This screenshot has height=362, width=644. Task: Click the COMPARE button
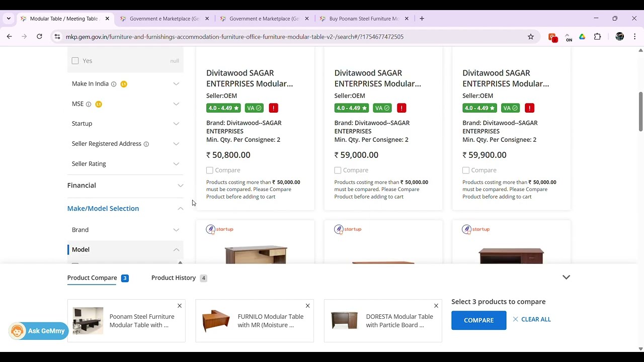click(478, 320)
